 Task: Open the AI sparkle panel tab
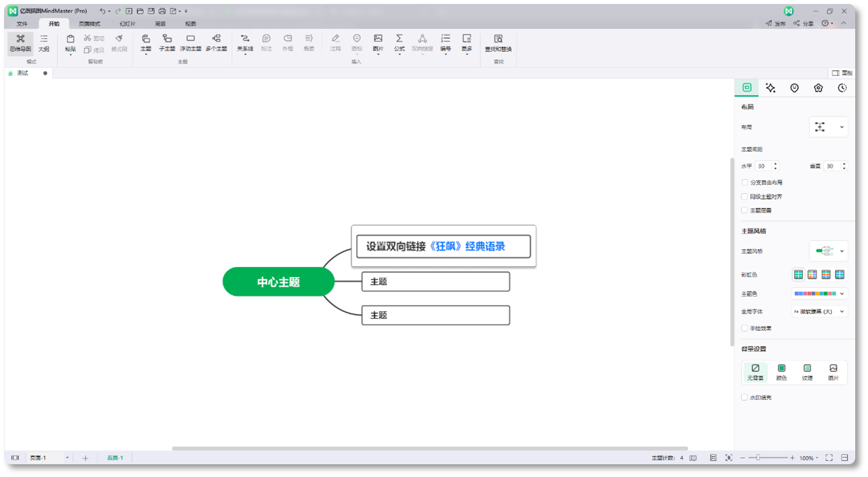(x=771, y=88)
